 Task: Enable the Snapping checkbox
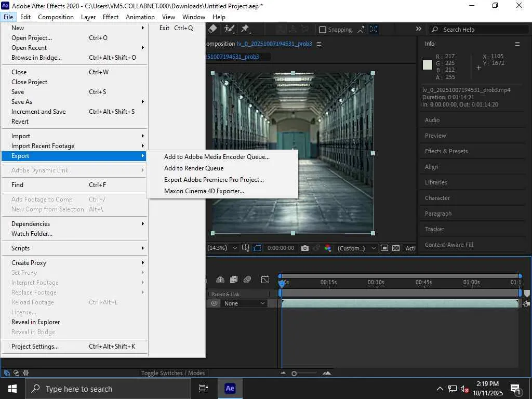pos(323,30)
